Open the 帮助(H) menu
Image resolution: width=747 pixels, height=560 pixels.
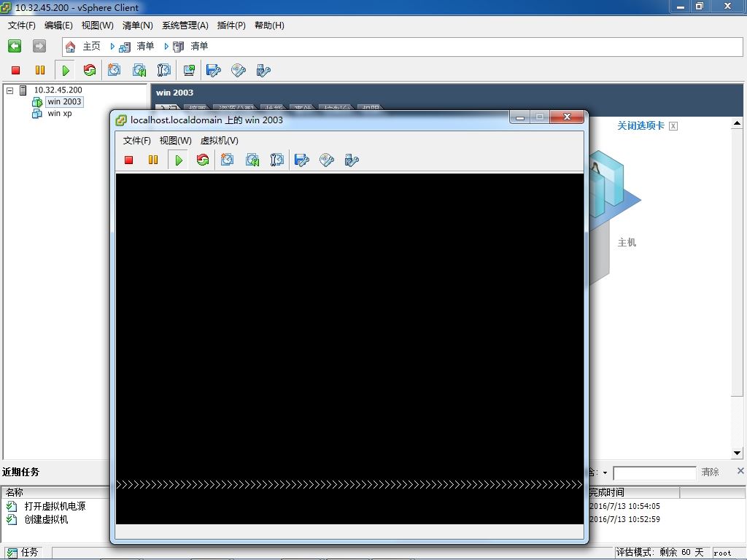[x=269, y=26]
